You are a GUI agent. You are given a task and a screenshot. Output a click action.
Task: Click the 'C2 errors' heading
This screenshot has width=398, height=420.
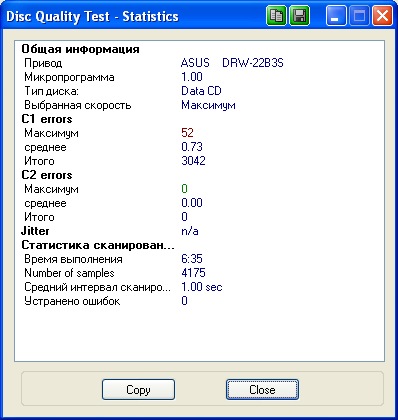point(47,175)
